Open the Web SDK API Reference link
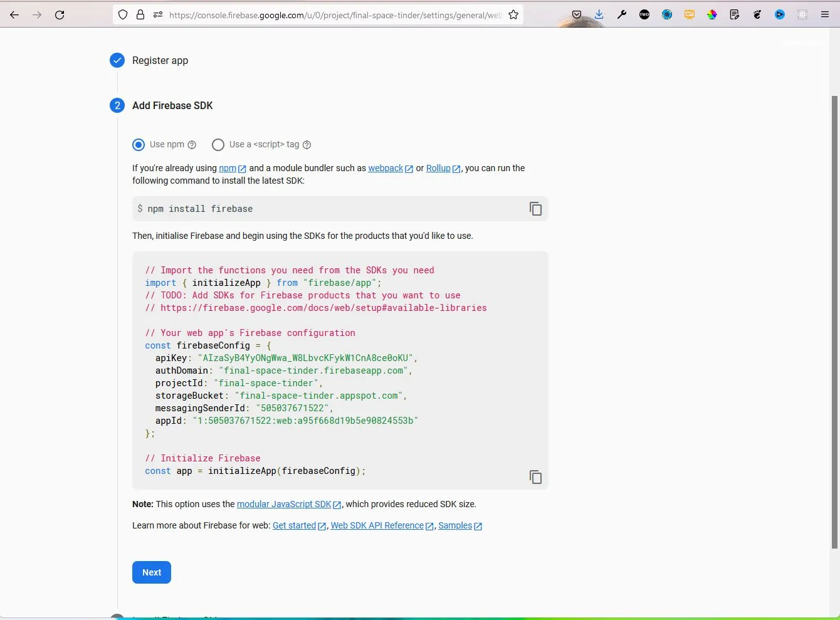The width and height of the screenshot is (840, 620). click(382, 525)
